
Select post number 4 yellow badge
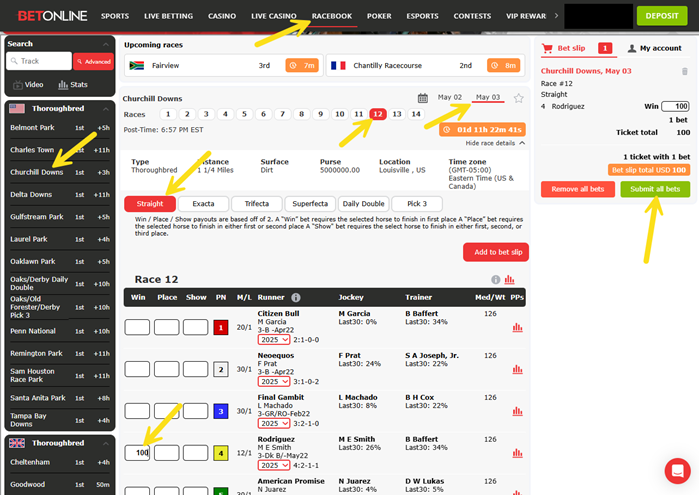coord(221,453)
